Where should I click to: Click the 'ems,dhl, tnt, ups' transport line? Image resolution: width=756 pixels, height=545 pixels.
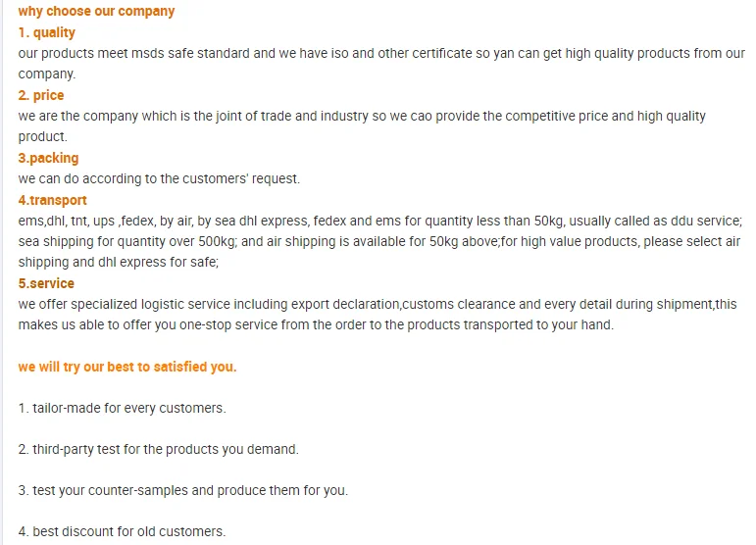(x=379, y=221)
